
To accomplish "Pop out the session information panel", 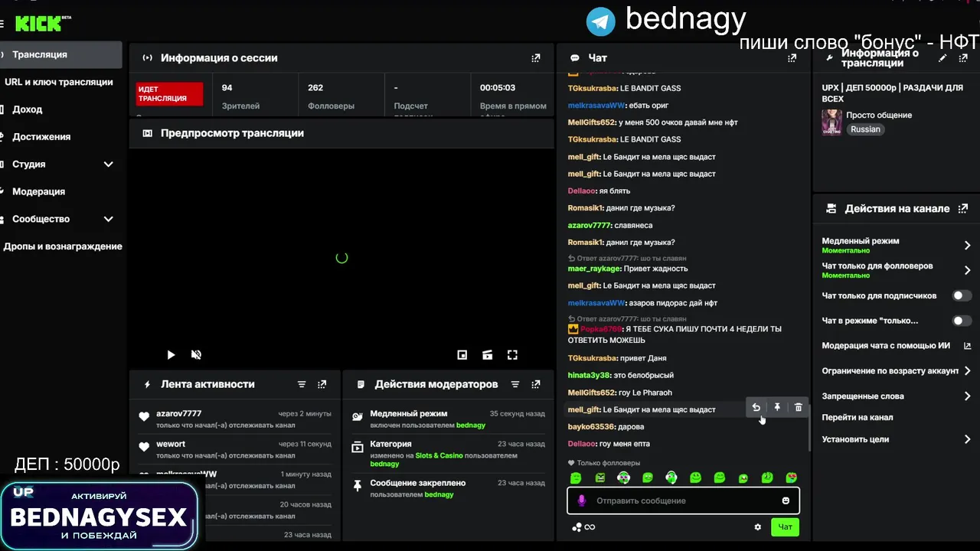I will [x=536, y=58].
